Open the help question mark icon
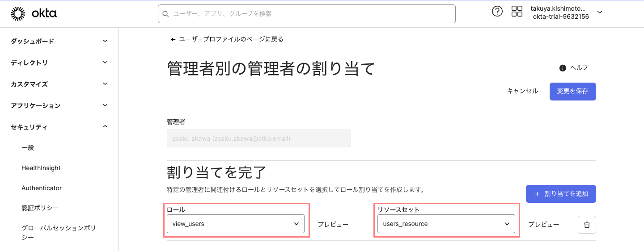Viewport: 644px width, 251px height. [x=497, y=12]
